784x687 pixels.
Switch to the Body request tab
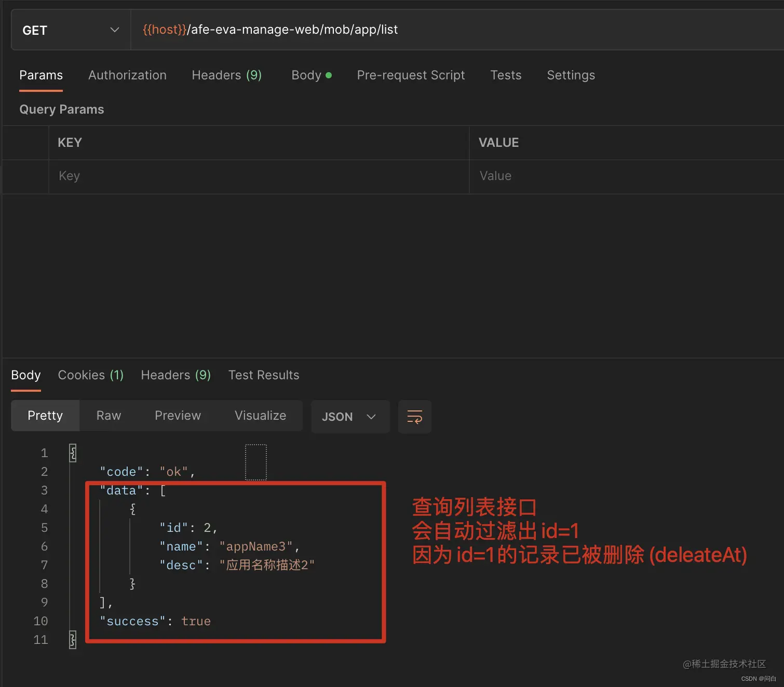point(306,75)
